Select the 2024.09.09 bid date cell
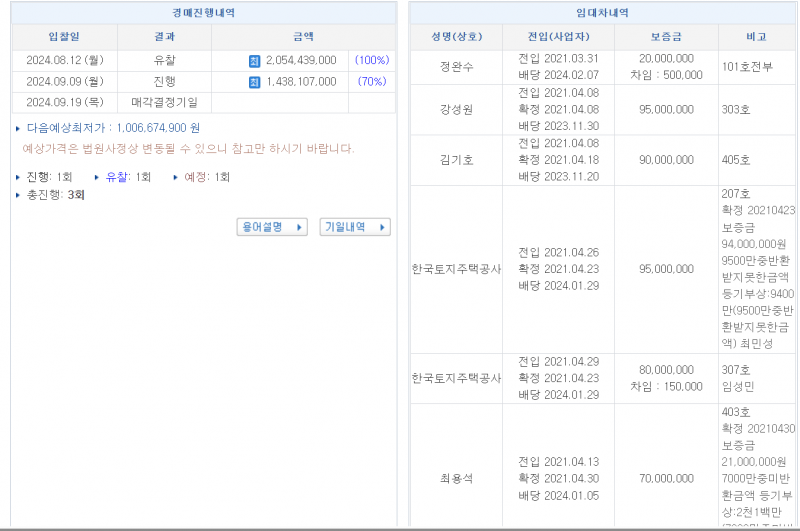The height and width of the screenshot is (531, 800). click(65, 82)
